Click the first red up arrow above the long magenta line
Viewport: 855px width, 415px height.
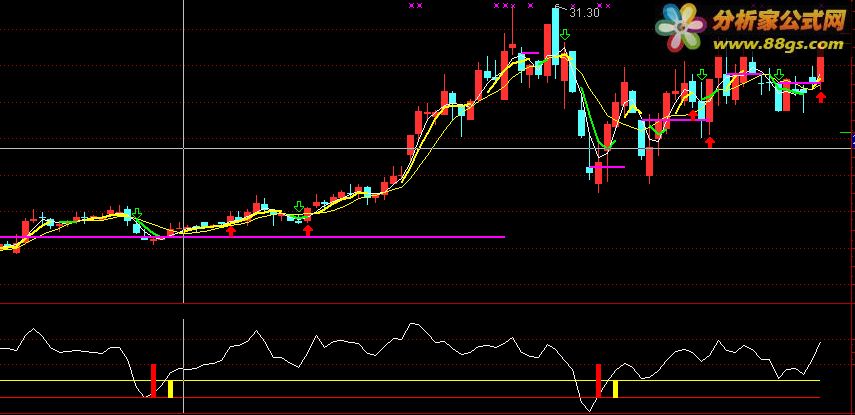pyautogui.click(x=231, y=231)
